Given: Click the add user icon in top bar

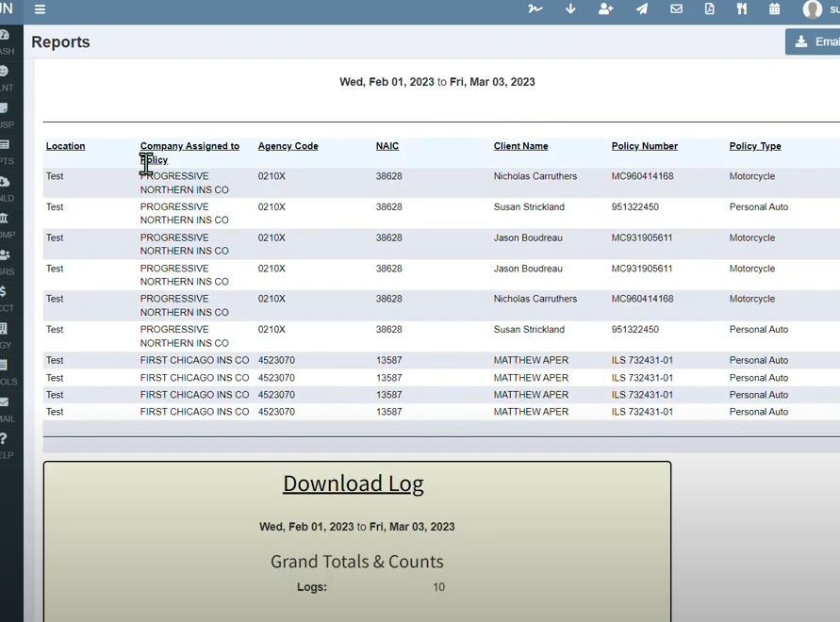Looking at the screenshot, I should click(606, 8).
